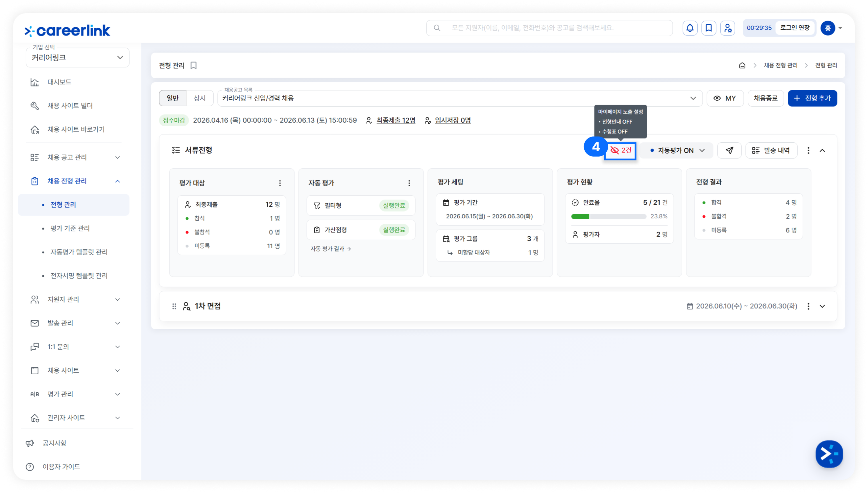
Task: Select the 상시 segment option
Action: 199,98
